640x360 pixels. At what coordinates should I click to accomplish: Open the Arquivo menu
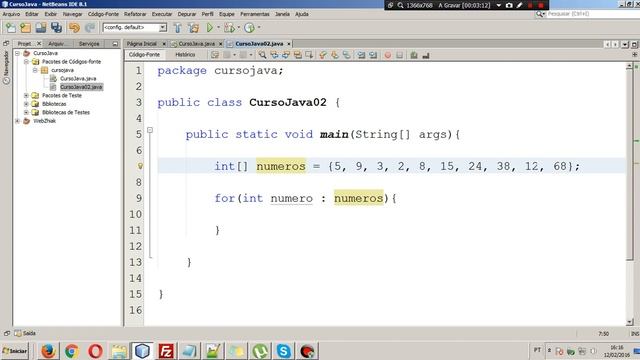tap(11, 14)
